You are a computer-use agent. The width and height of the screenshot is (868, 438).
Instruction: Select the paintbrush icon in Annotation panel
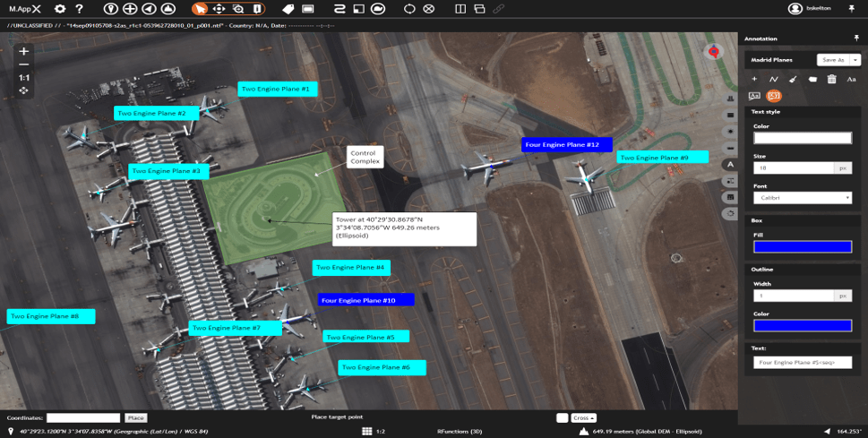pos(793,79)
